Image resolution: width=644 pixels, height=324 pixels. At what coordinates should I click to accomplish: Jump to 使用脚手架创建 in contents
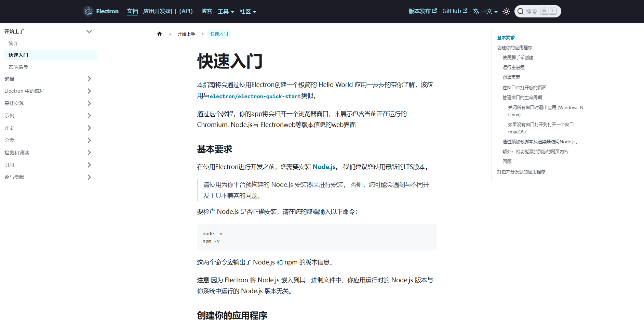(518, 57)
